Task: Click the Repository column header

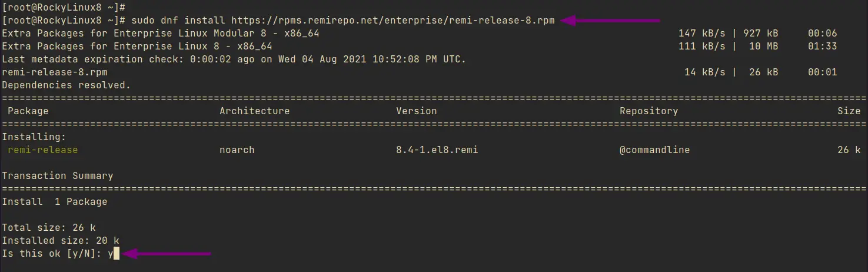Action: (x=649, y=111)
